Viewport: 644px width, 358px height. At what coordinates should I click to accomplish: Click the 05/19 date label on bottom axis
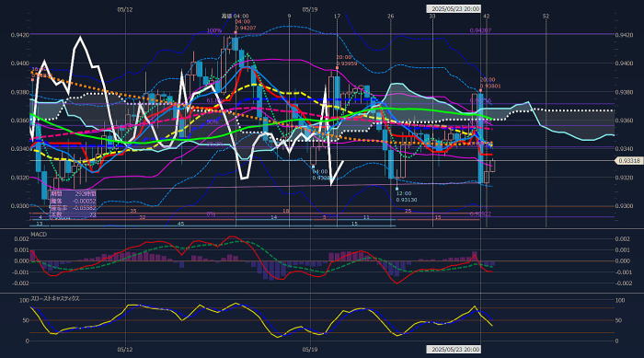click(310, 350)
